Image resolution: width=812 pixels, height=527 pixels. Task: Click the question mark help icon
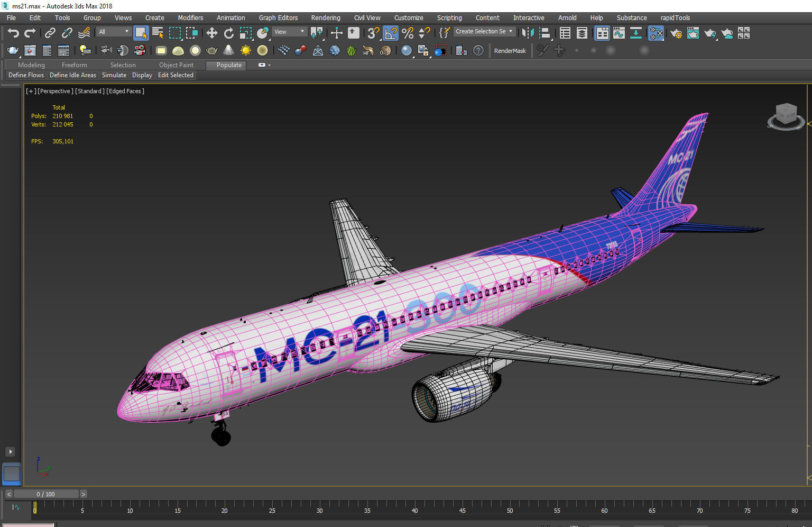[x=478, y=51]
